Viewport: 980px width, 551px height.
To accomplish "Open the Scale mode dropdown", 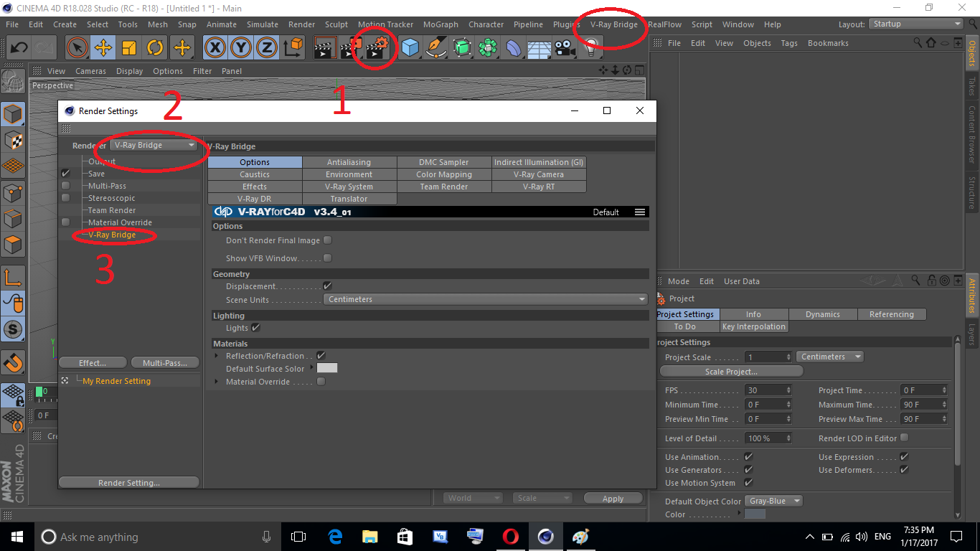I will (542, 498).
